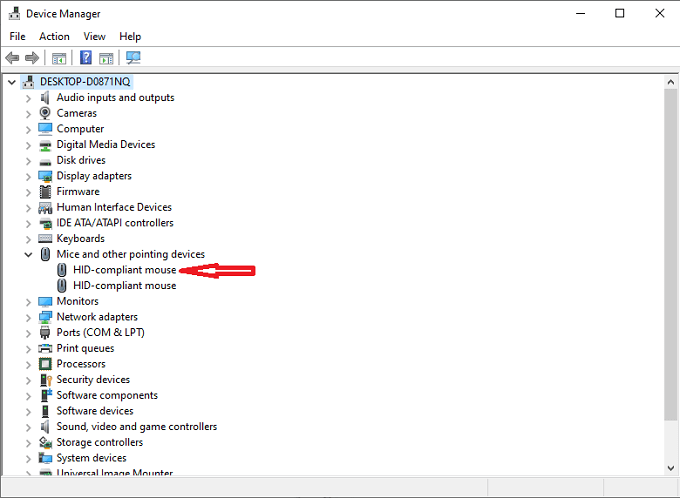
Task: Expand the Keyboards category
Action: tap(28, 239)
